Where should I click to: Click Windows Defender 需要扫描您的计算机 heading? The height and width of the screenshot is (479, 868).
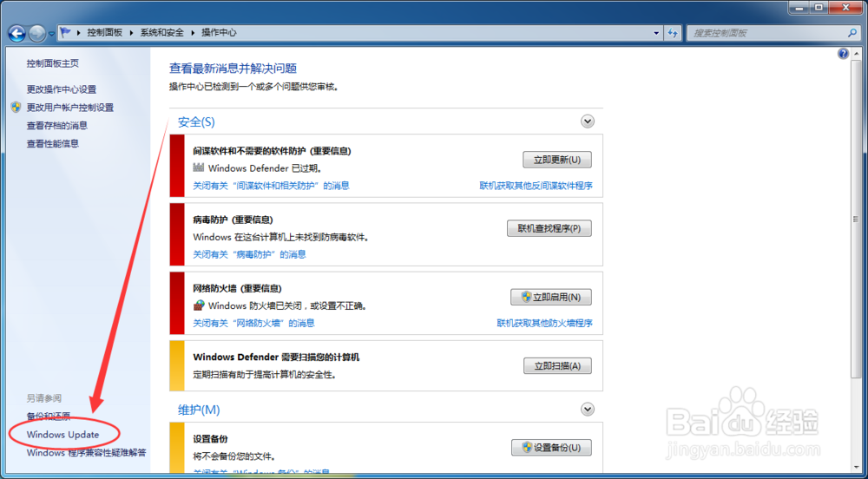click(x=276, y=358)
